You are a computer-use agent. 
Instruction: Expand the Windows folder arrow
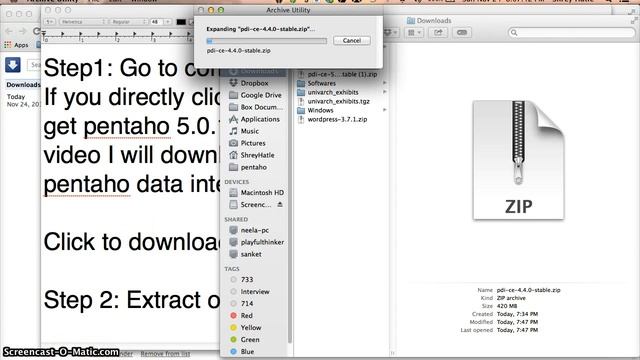click(x=384, y=110)
